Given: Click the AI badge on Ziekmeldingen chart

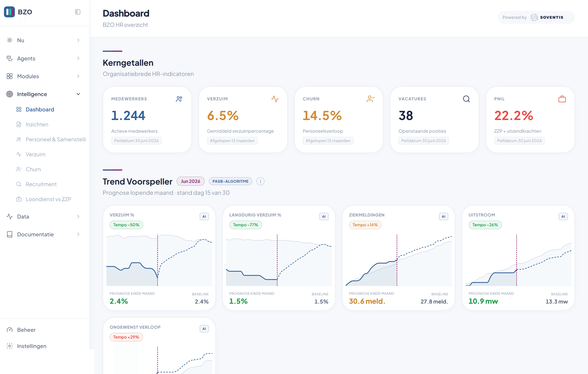Looking at the screenshot, I should 443,216.
